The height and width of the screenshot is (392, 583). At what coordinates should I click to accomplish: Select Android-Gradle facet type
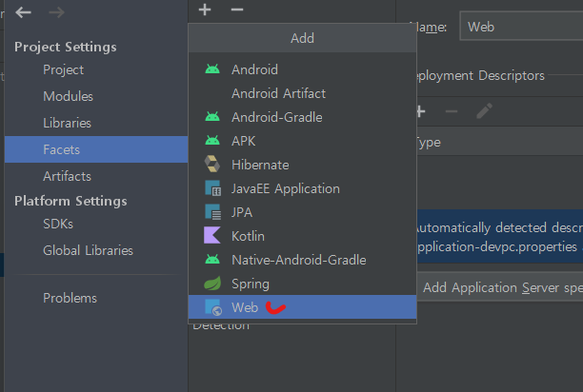pyautogui.click(x=302, y=117)
